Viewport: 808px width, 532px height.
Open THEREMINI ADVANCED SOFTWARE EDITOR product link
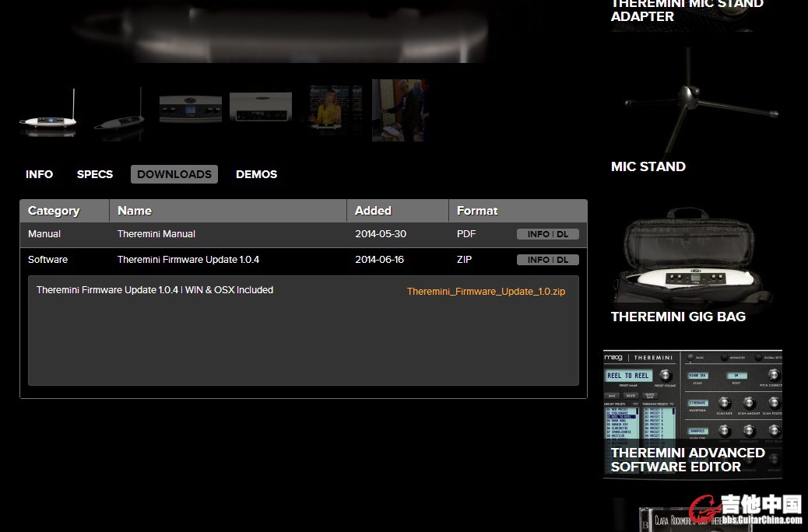687,460
